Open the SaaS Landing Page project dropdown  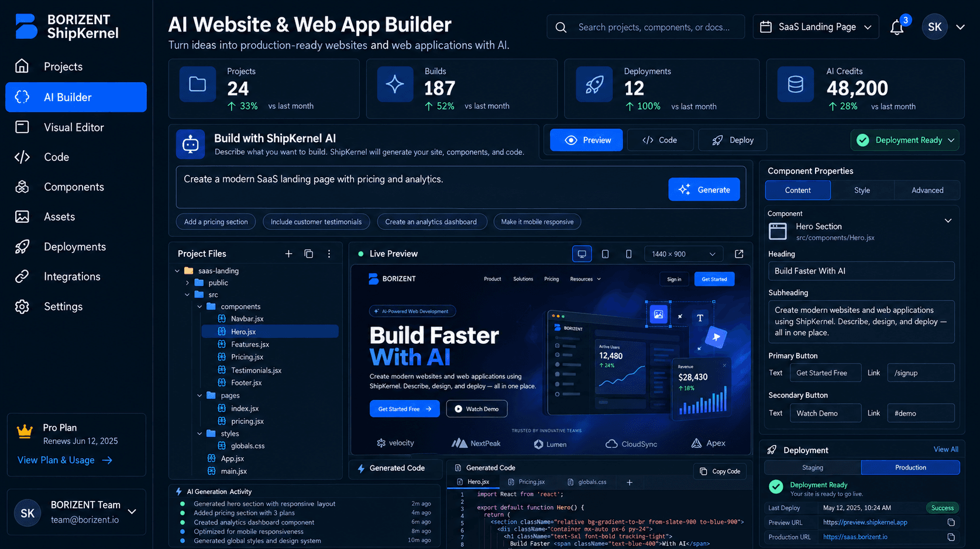(816, 27)
